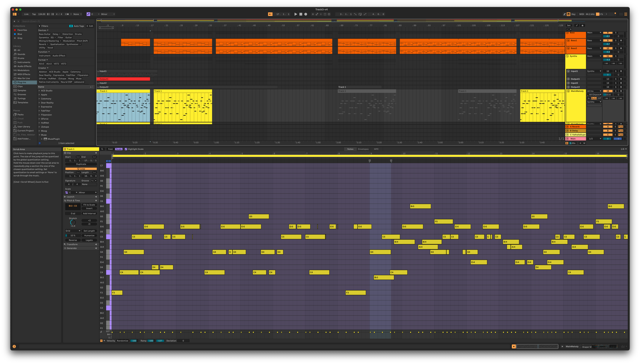640x364 pixels.
Task: Open the Key Map mode switch
Action: pyautogui.click(x=573, y=14)
